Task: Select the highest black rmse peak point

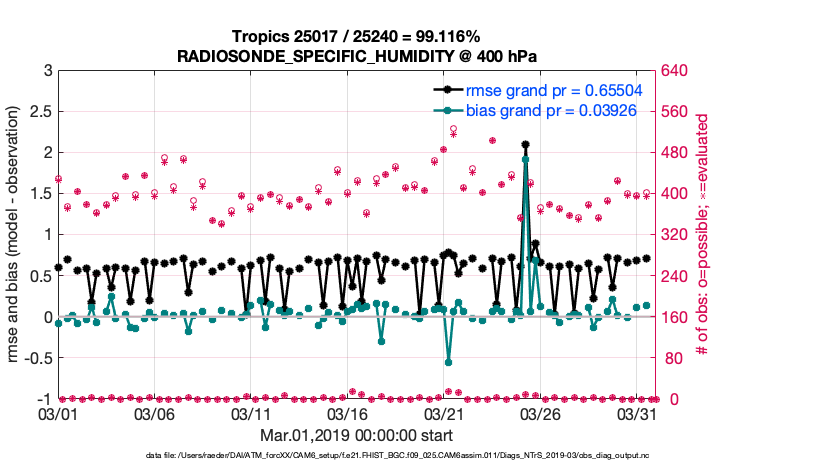Action: click(x=525, y=145)
